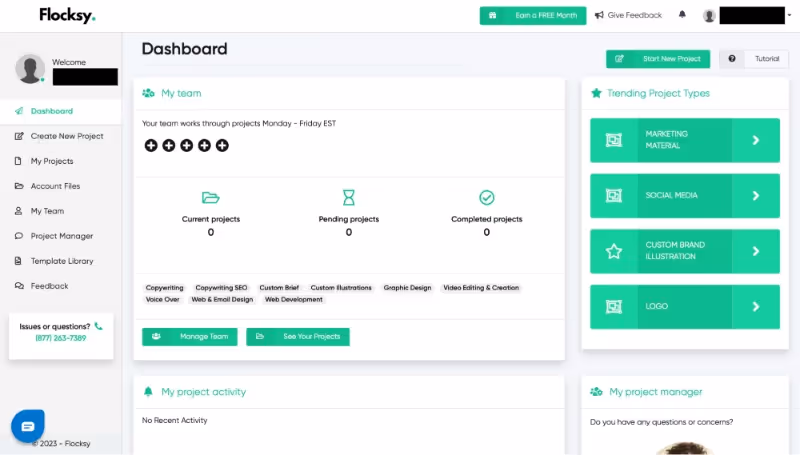The height and width of the screenshot is (455, 800).
Task: Click the Voice Over tag
Action: (x=162, y=299)
